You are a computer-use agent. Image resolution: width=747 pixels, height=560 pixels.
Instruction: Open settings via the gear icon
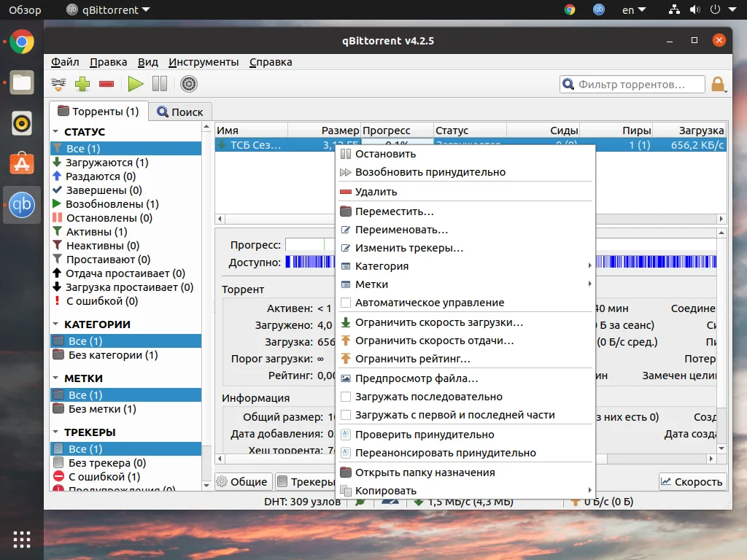click(189, 84)
